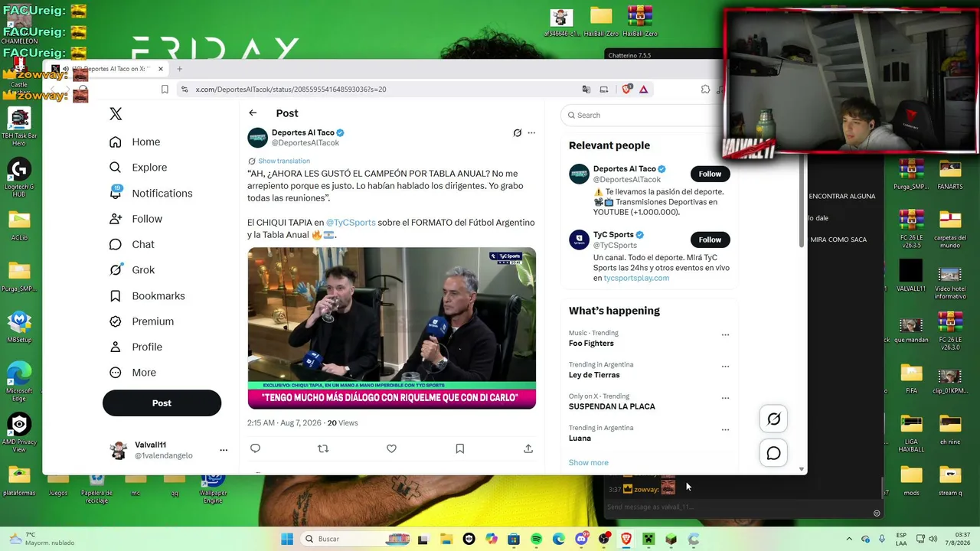The width and height of the screenshot is (980, 551).
Task: Open the SUSPENDAN LA PLACA trend options menu
Action: [725, 398]
